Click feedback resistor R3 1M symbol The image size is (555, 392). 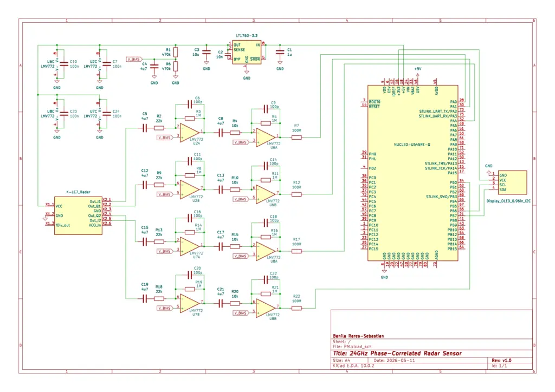(x=190, y=119)
